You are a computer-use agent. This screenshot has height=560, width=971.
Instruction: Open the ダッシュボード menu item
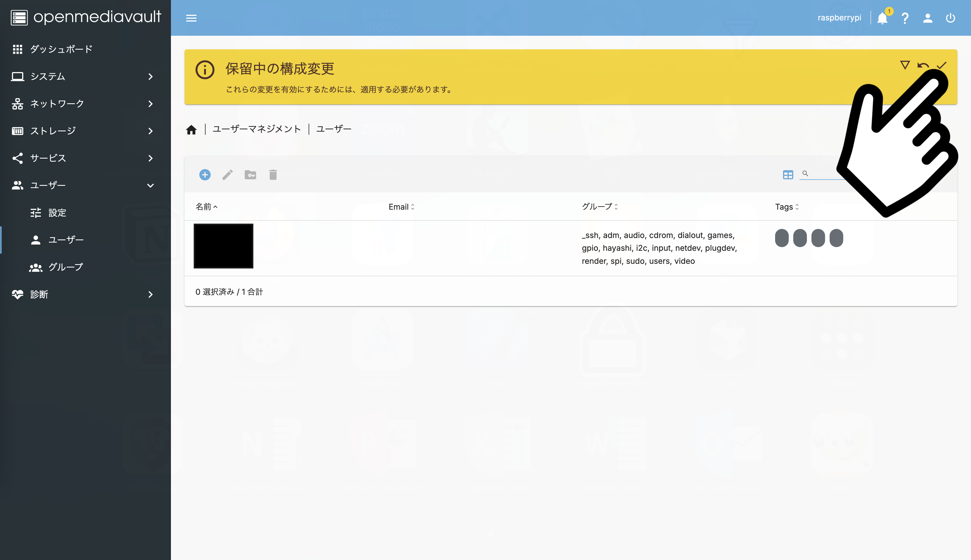(x=60, y=49)
